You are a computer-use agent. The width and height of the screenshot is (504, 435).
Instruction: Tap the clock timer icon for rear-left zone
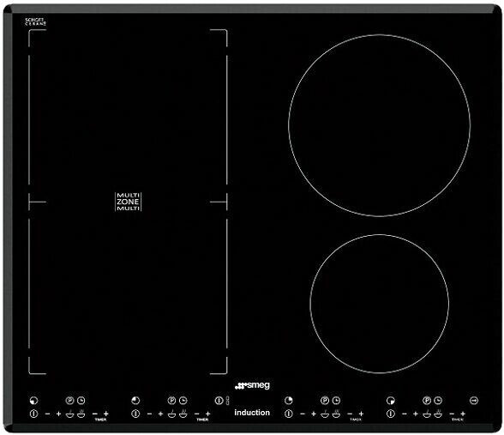point(183,400)
